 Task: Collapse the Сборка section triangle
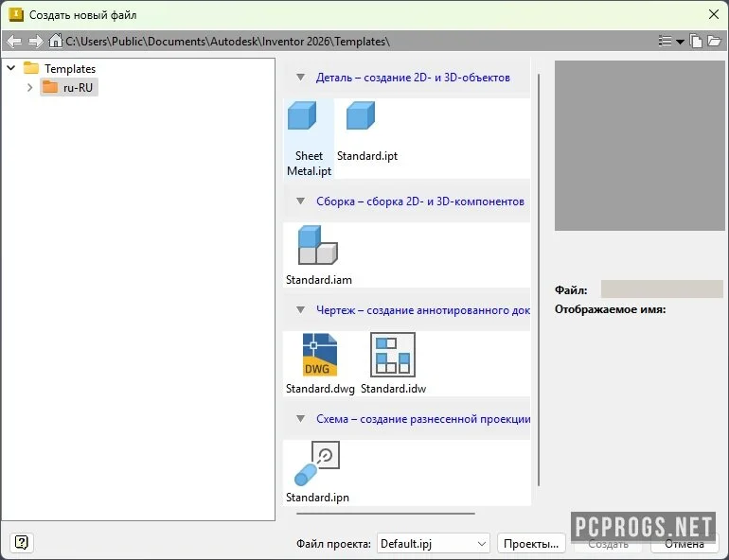click(301, 201)
